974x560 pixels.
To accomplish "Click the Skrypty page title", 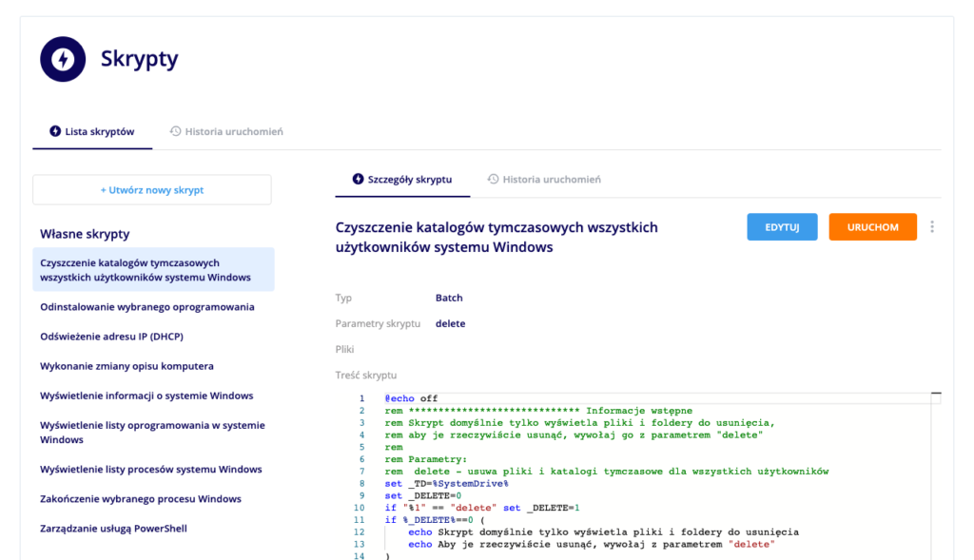I will tap(139, 59).
